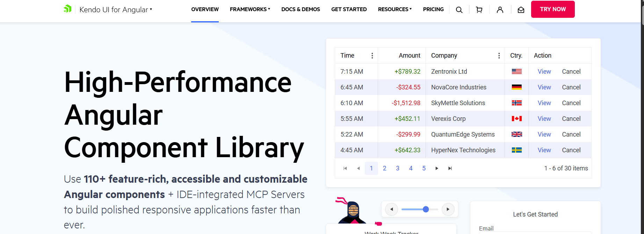The image size is (644, 234).
Task: Select page 5 in grid pager
Action: pos(424,168)
